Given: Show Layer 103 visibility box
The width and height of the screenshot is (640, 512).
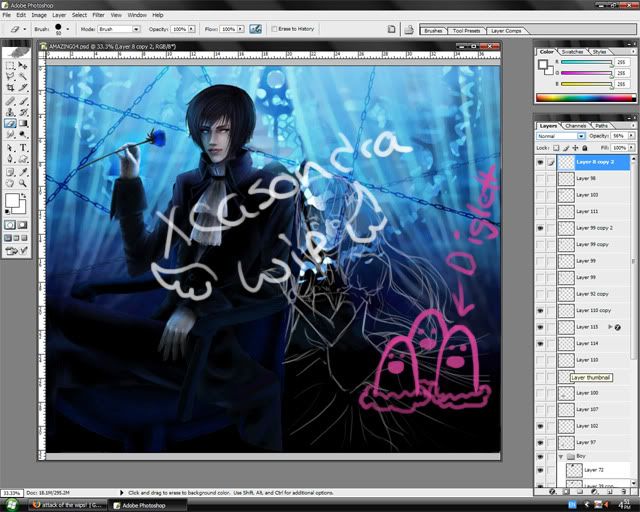Looking at the screenshot, I should [x=540, y=195].
